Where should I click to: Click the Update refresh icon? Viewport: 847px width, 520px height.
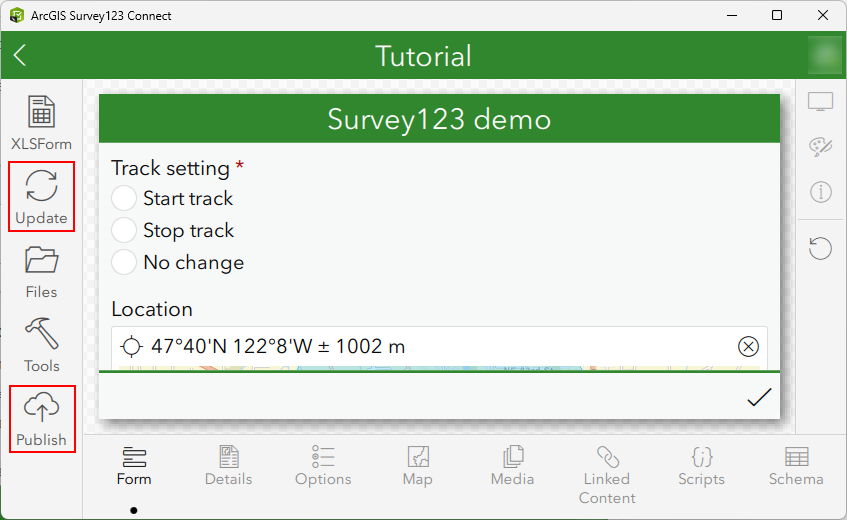pyautogui.click(x=41, y=187)
